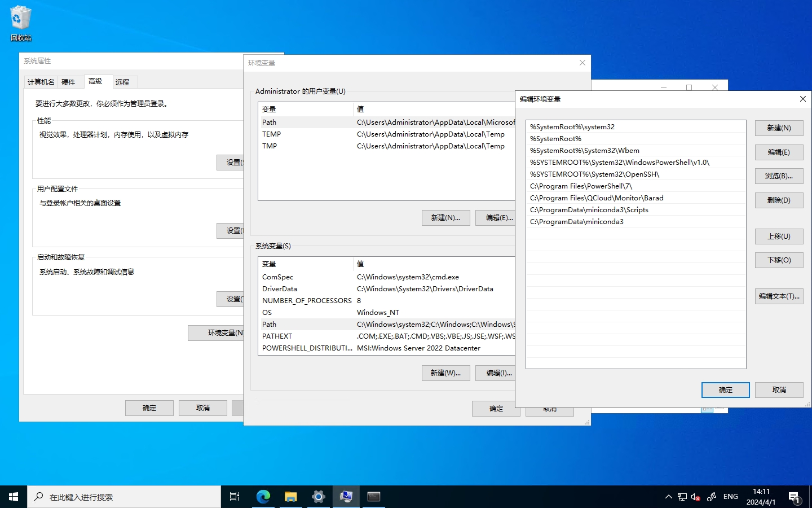Screen dimensions: 812x508
Task: Open Settings from the taskbar
Action: (317, 497)
